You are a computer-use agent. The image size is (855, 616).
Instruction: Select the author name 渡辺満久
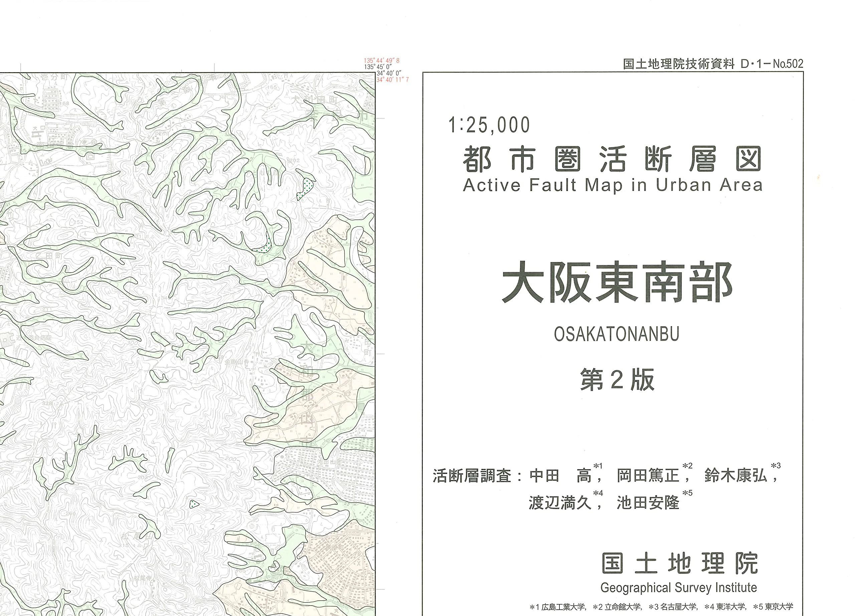(560, 502)
